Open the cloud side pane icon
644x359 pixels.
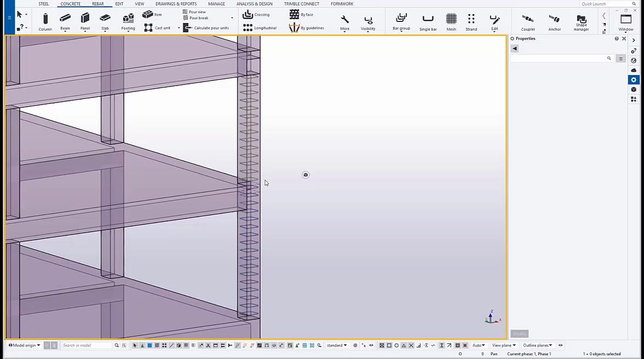(x=634, y=70)
